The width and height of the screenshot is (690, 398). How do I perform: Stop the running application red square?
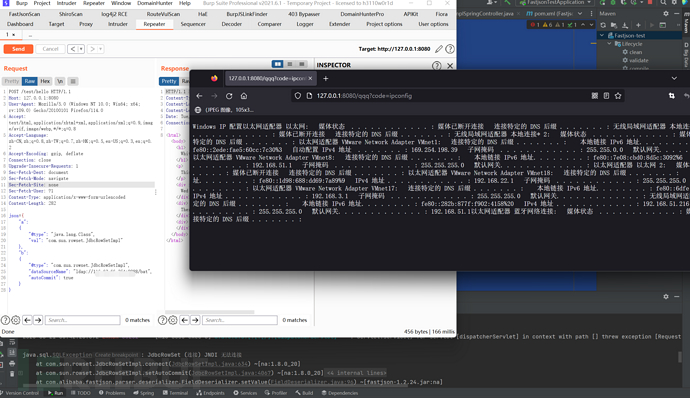point(650,3)
